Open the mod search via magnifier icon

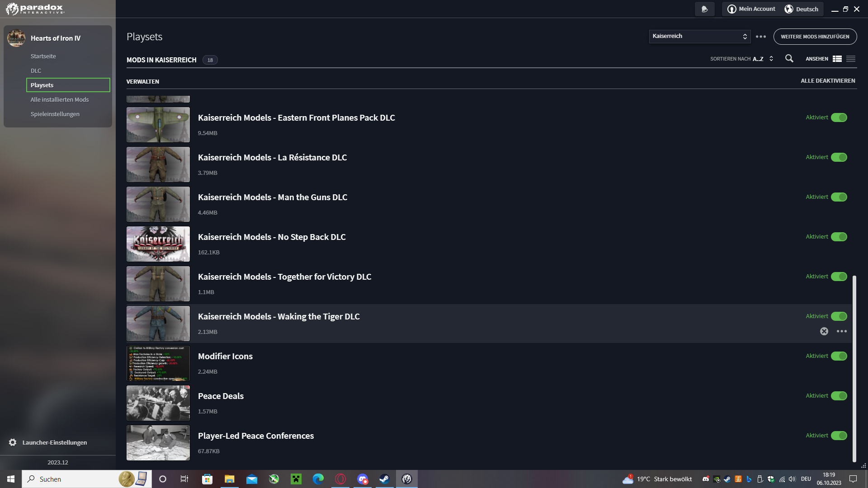click(x=789, y=59)
